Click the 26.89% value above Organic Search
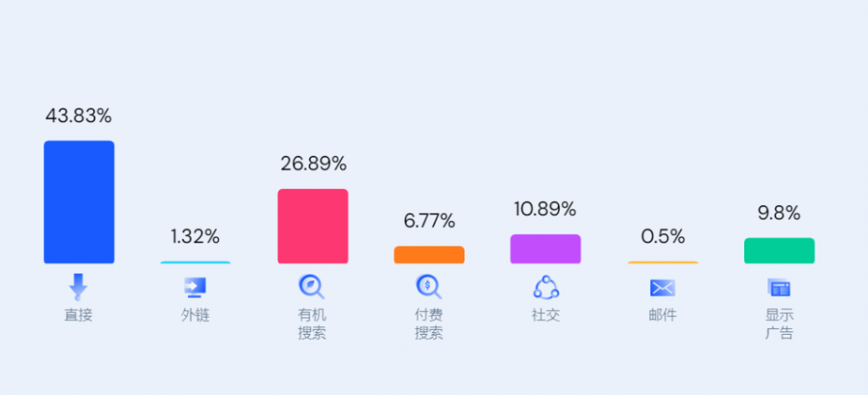Screen dimensions: 868x395 (314, 164)
